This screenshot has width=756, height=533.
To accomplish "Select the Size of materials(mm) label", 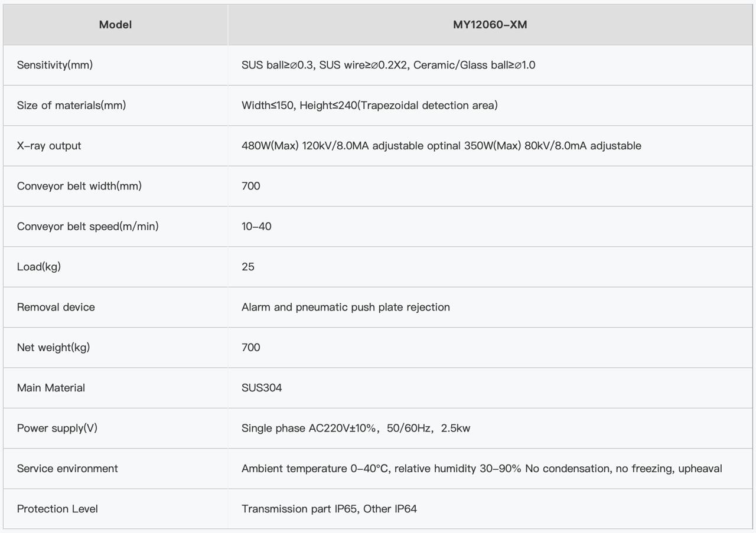I will (x=71, y=106).
